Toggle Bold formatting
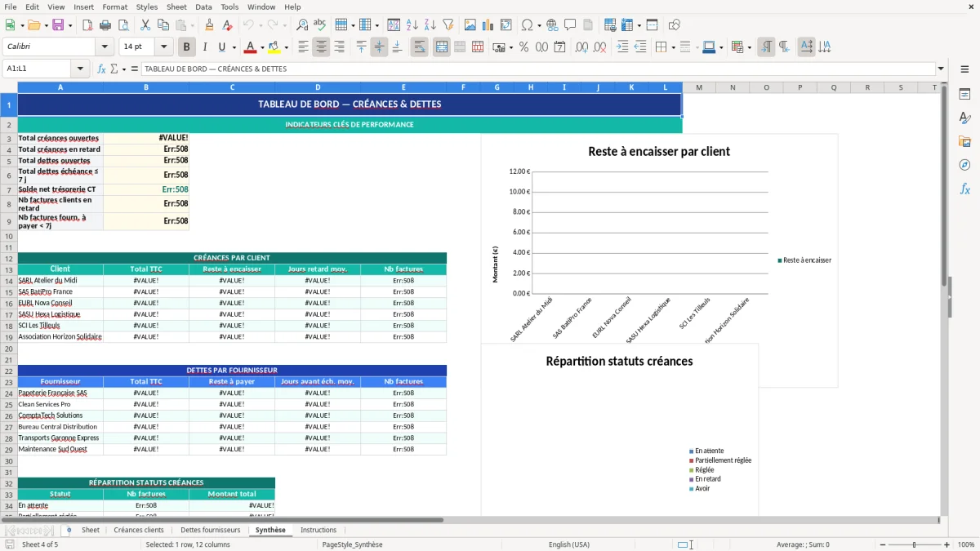This screenshot has height=551, width=980. [186, 47]
